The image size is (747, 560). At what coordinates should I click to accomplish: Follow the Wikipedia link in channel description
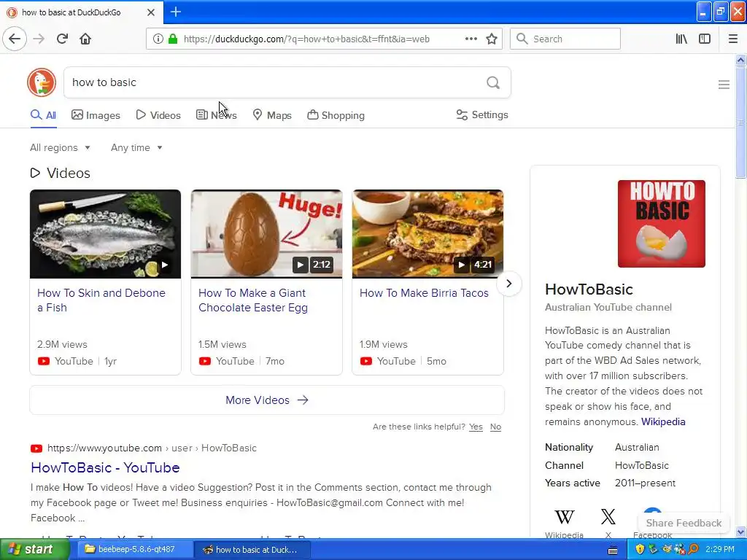point(663,421)
